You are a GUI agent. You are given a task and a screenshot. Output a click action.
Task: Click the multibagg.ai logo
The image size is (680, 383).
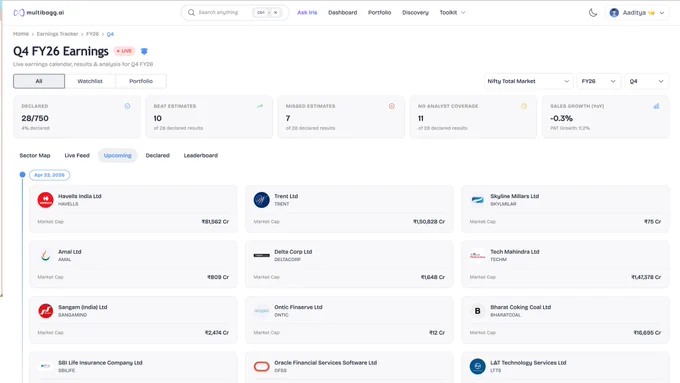39,13
